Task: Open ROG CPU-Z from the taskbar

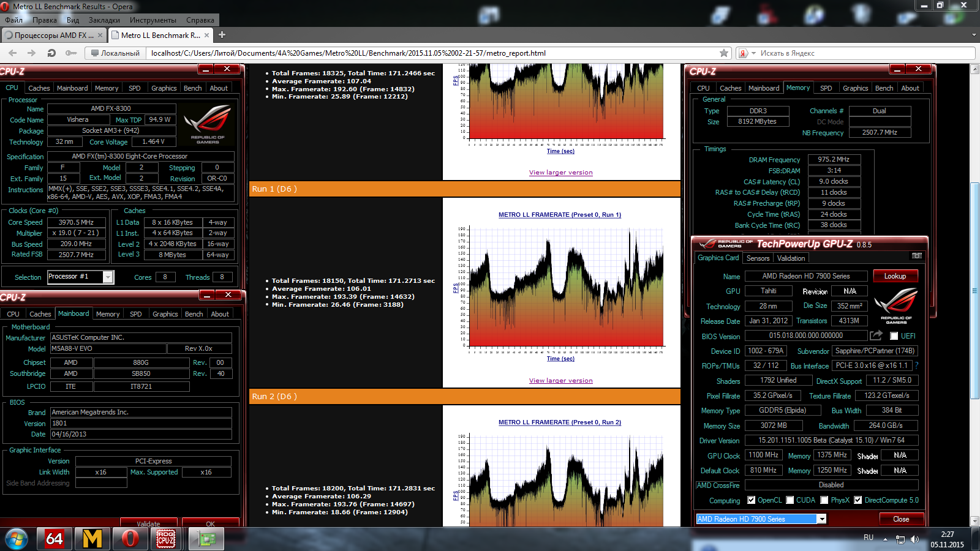Action: tap(166, 539)
